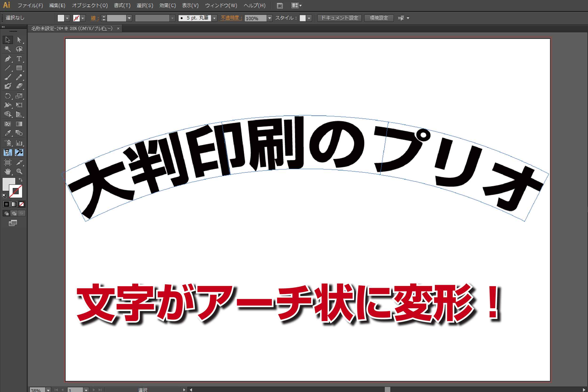Select the Line Segment tool

[x=8, y=68]
